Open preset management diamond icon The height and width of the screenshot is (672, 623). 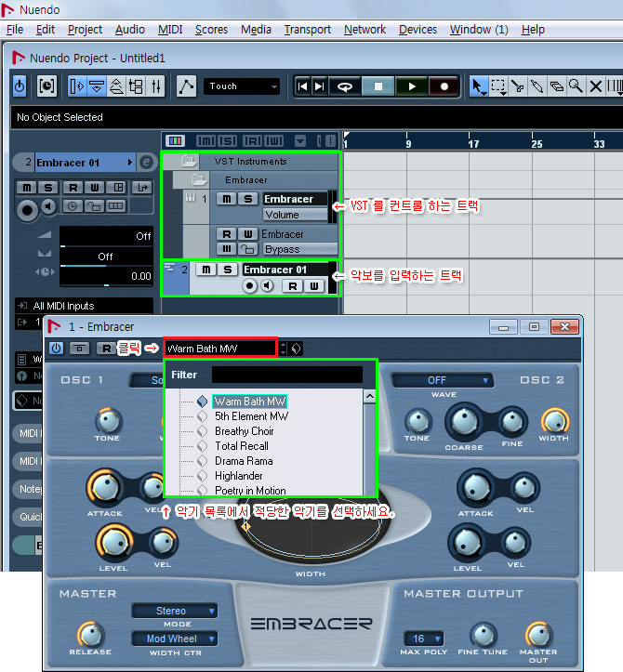tap(297, 349)
